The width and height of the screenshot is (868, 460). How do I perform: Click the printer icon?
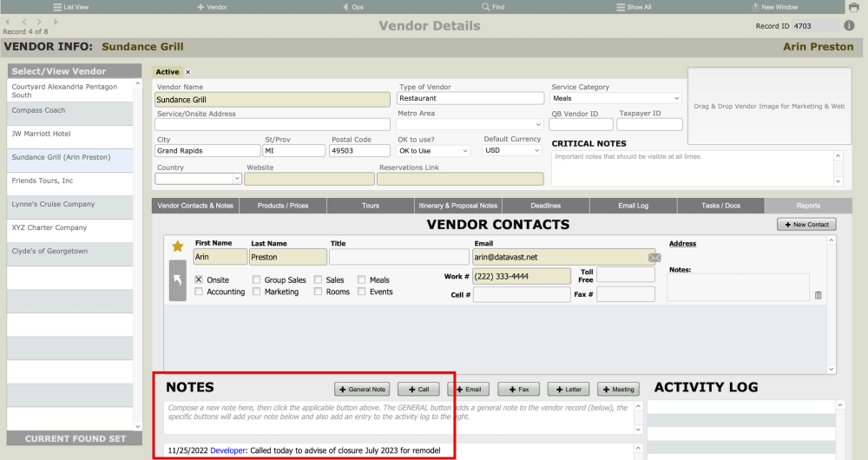854,7
